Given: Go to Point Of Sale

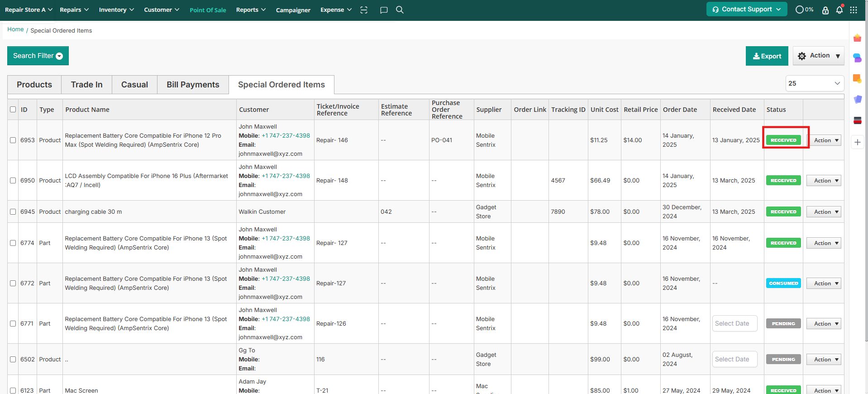Looking at the screenshot, I should coord(208,10).
